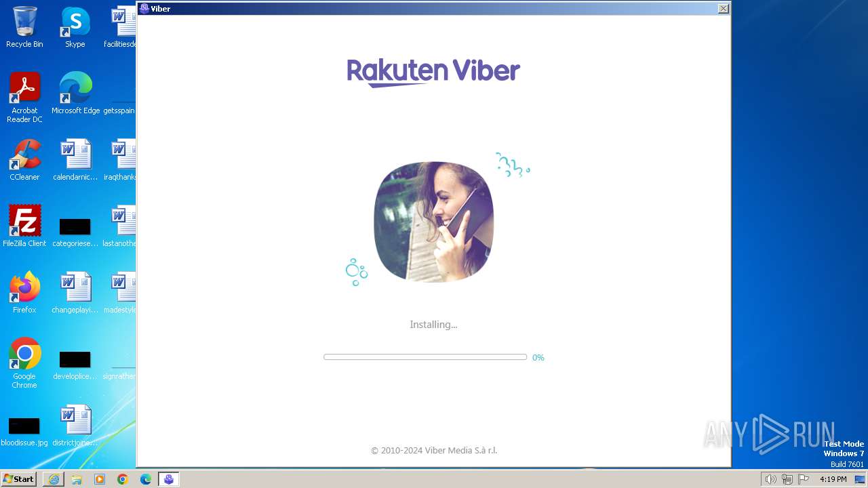This screenshot has height=488, width=868.
Task: Open Internet Explorer from taskbar
Action: tap(54, 479)
